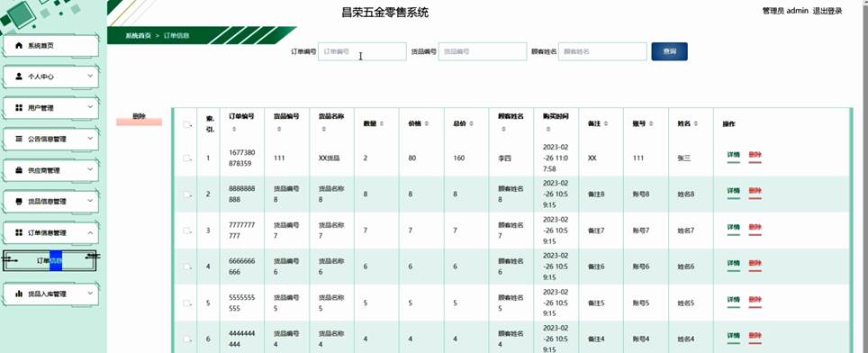Click the list icon beside 公告信息管理
The image size is (868, 353).
(x=20, y=139)
